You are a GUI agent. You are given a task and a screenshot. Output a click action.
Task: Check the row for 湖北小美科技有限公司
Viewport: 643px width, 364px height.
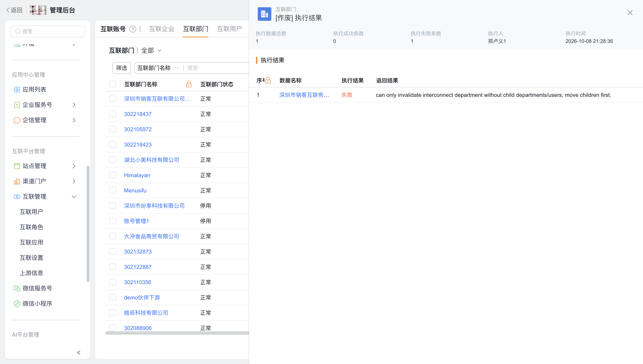[113, 159]
